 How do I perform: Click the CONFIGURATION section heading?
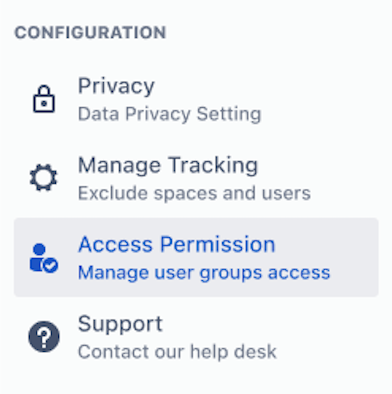pos(90,33)
